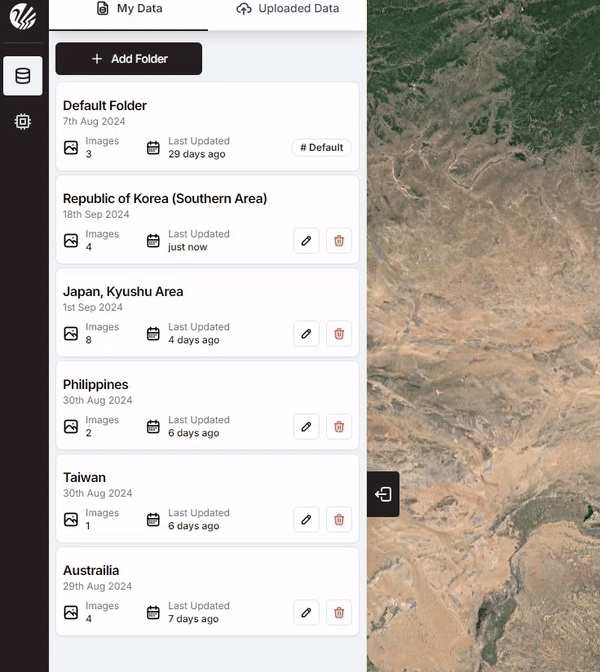Open the Taiwan folder title
600x672 pixels.
(84, 477)
